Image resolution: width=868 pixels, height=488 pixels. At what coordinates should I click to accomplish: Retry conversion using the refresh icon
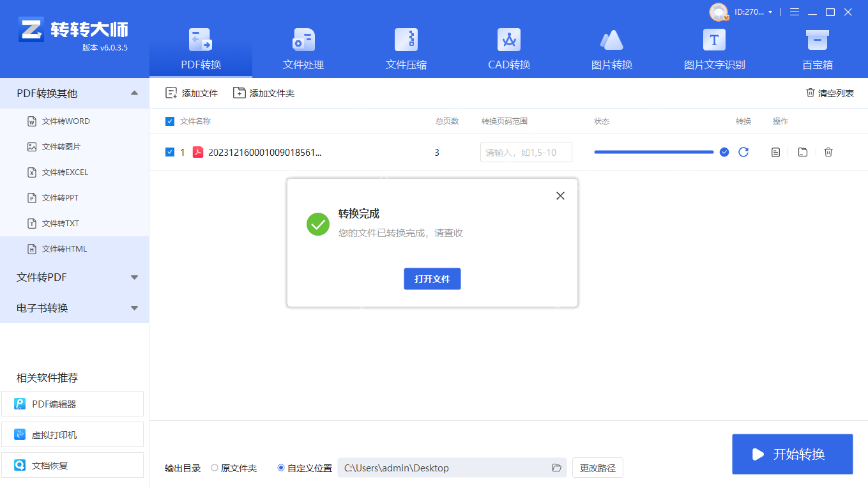point(743,152)
